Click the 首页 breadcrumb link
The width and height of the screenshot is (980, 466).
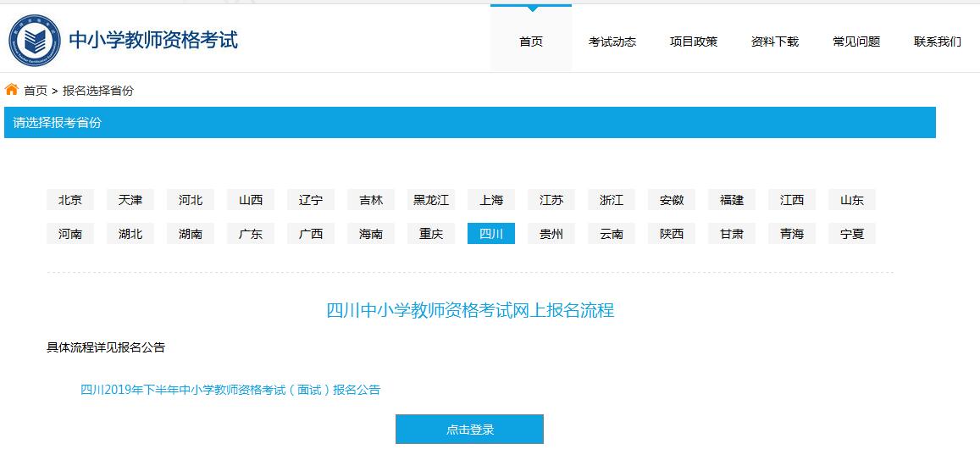pos(36,91)
